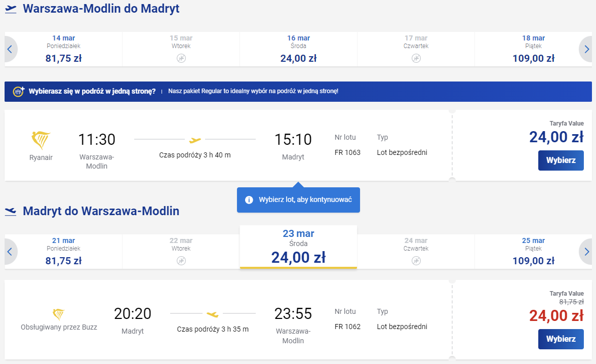Click the family icon in the Regular package banner
The height and width of the screenshot is (364, 596).
coord(19,92)
